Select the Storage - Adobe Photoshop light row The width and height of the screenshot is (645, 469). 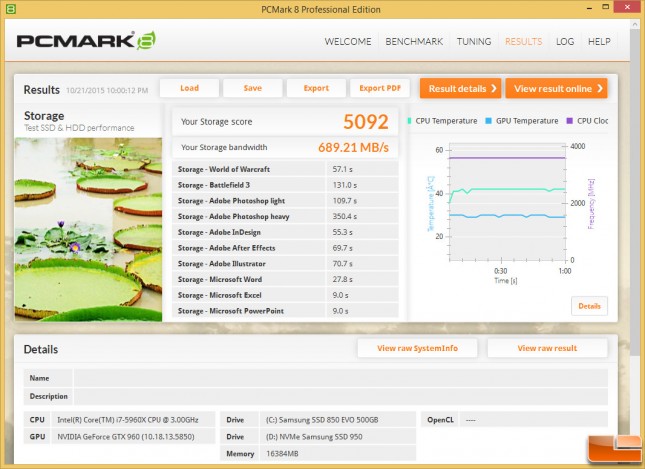click(x=285, y=201)
